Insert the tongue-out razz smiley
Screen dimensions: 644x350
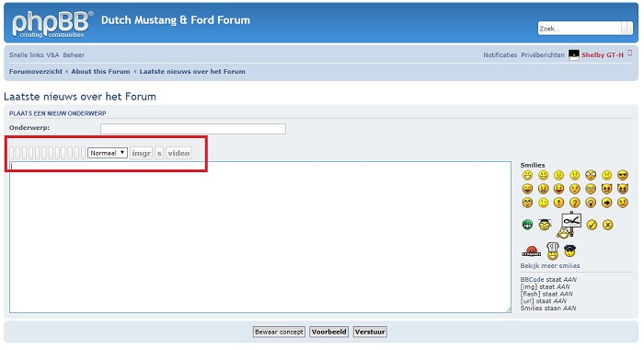tap(558, 189)
